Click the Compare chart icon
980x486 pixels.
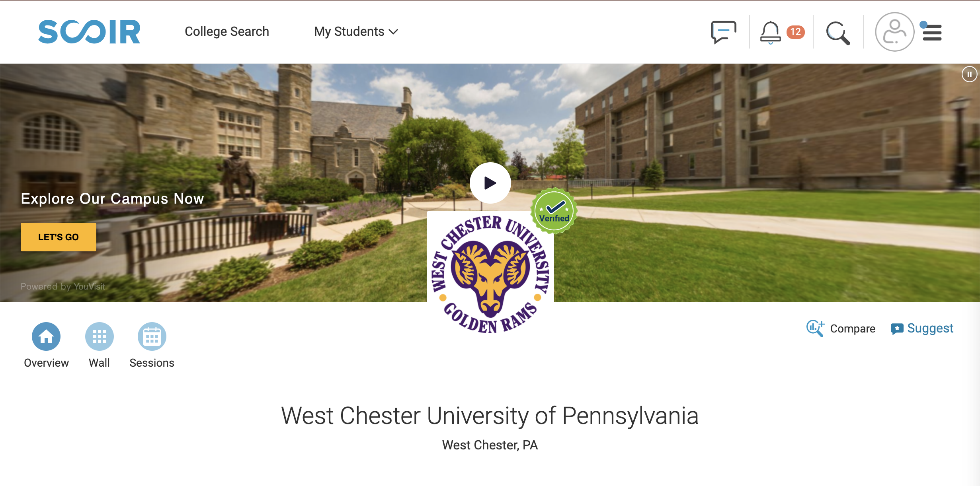click(x=815, y=329)
